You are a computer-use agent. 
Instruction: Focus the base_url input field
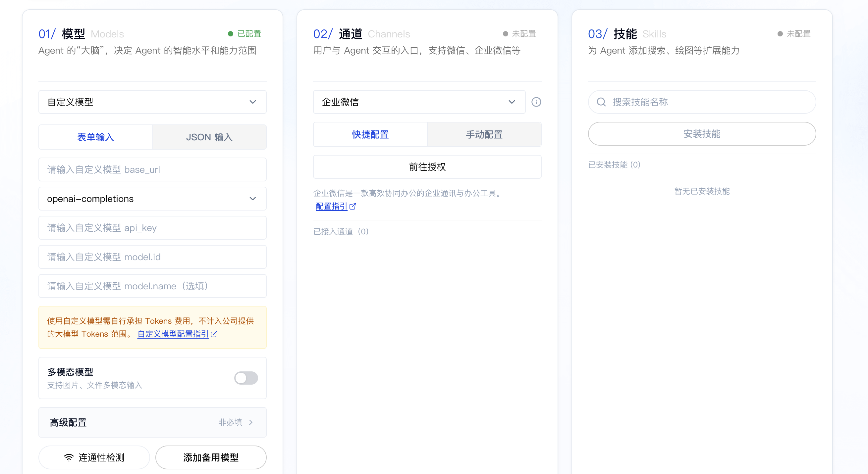point(153,170)
